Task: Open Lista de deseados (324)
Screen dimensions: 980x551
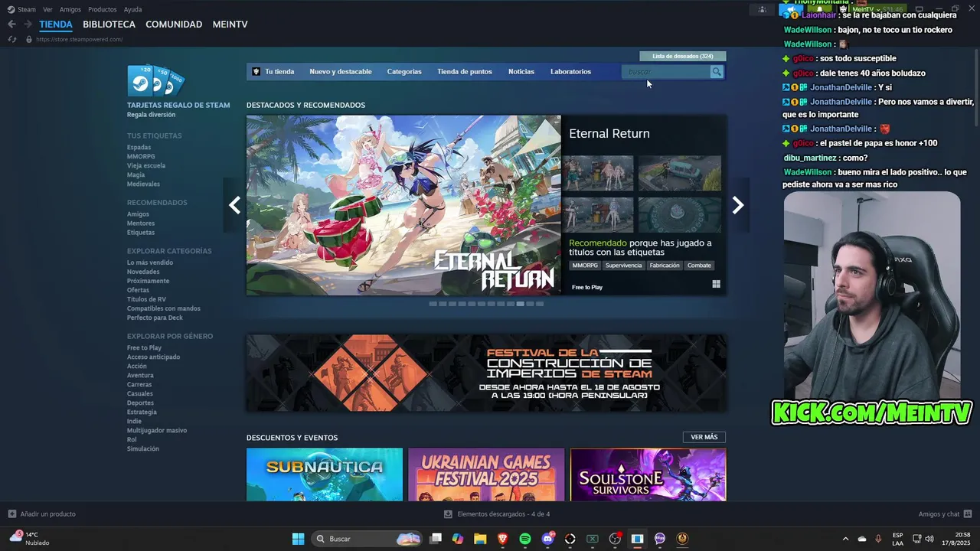Action: 683,56
